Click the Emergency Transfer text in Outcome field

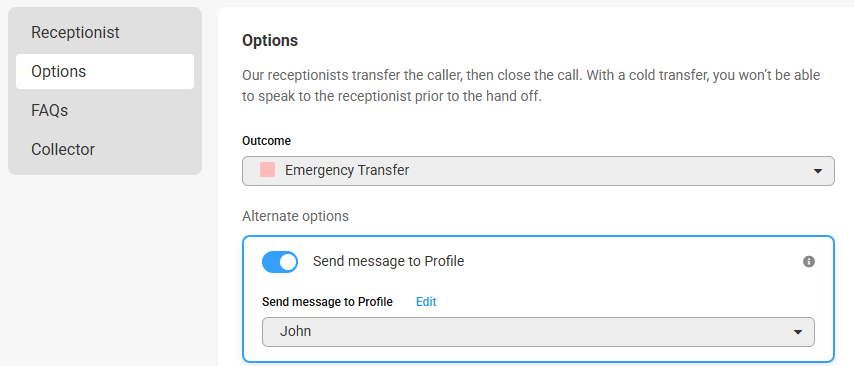(347, 170)
